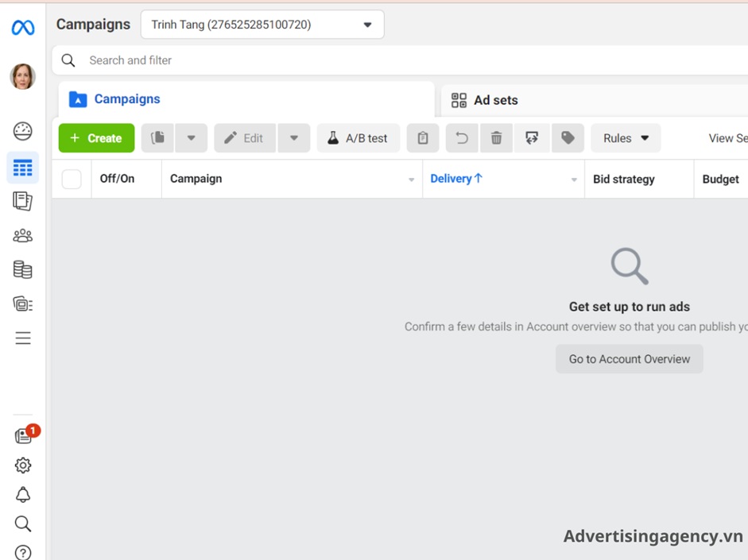Viewport: 748px width, 560px height.
Task: Click the Budget column header
Action: coord(720,180)
